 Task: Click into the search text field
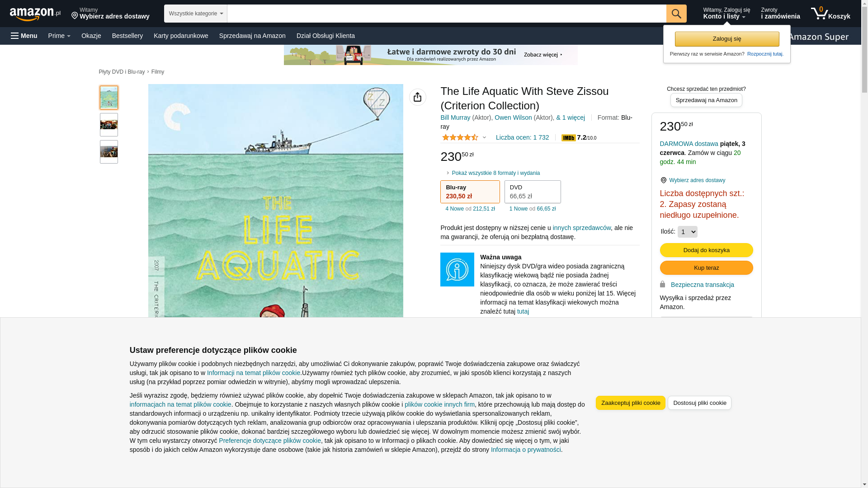(446, 14)
